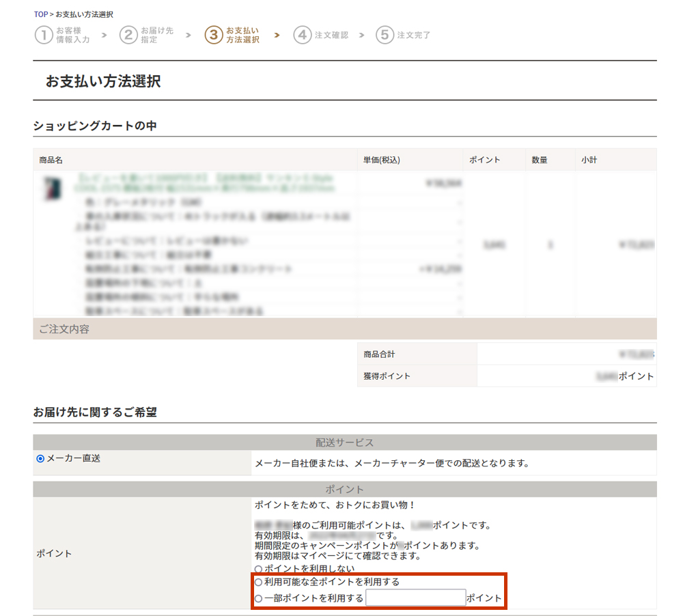683x616 pixels.
Task: Select 利用可能な全ポイントを利用する radio
Action: [258, 583]
